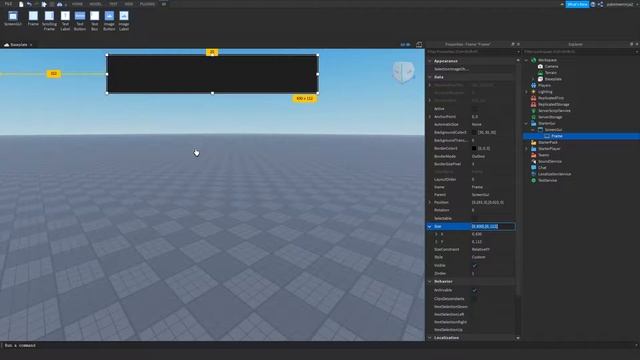This screenshot has width=640, height=360.
Task: Switch to the HOME ribbon tab
Action: tap(77, 4)
